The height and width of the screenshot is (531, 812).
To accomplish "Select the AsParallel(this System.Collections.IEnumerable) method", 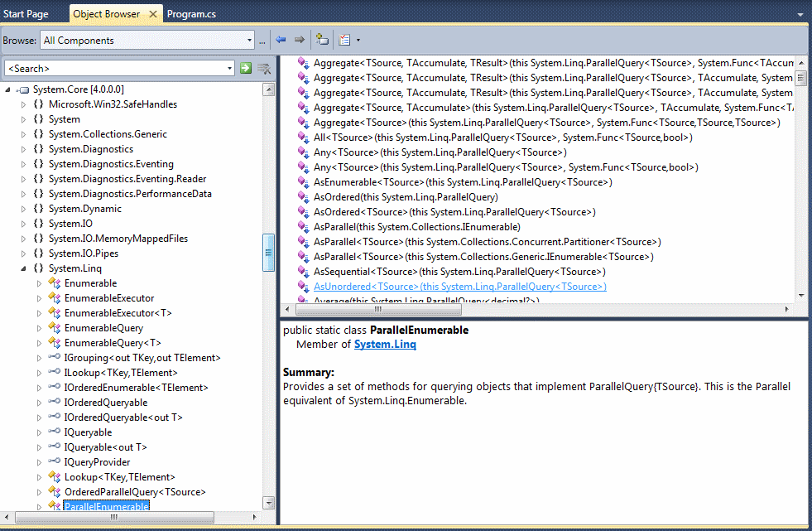I will tap(416, 227).
